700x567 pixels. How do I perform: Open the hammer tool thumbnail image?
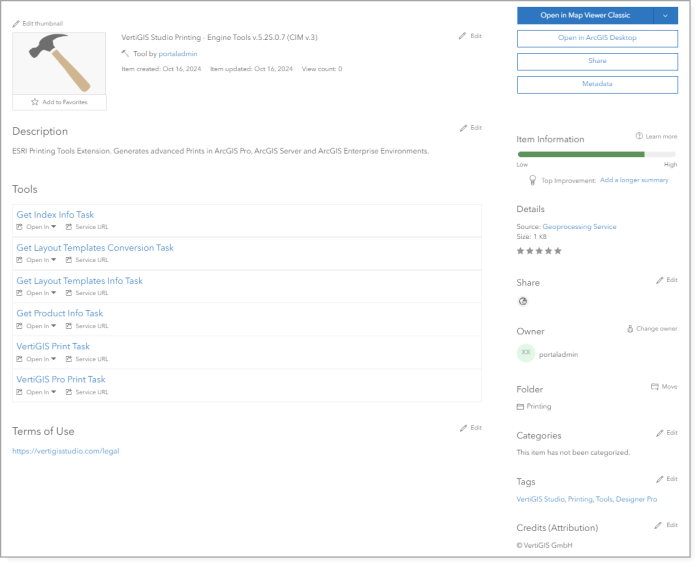point(59,63)
